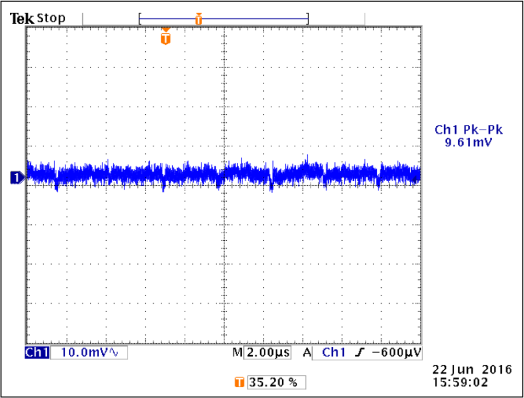Screen dimensions: 524x398
Task: Select the Ch1 channel badge
Action: (x=37, y=353)
